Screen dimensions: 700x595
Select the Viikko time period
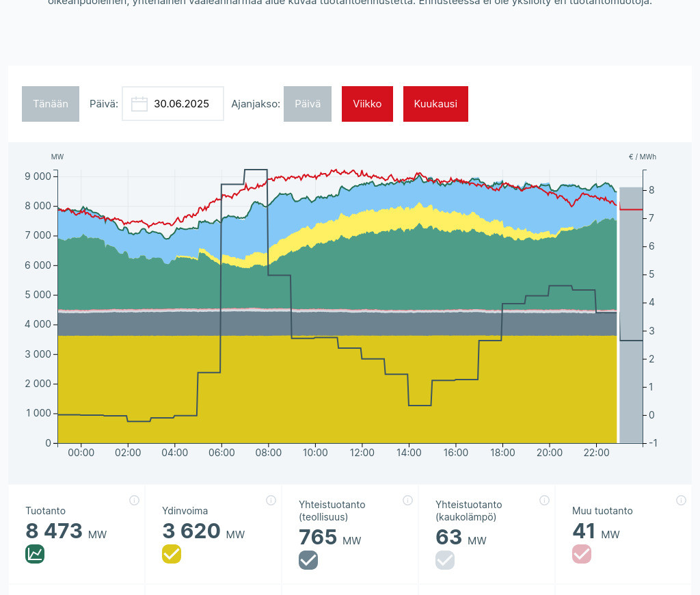tap(367, 104)
